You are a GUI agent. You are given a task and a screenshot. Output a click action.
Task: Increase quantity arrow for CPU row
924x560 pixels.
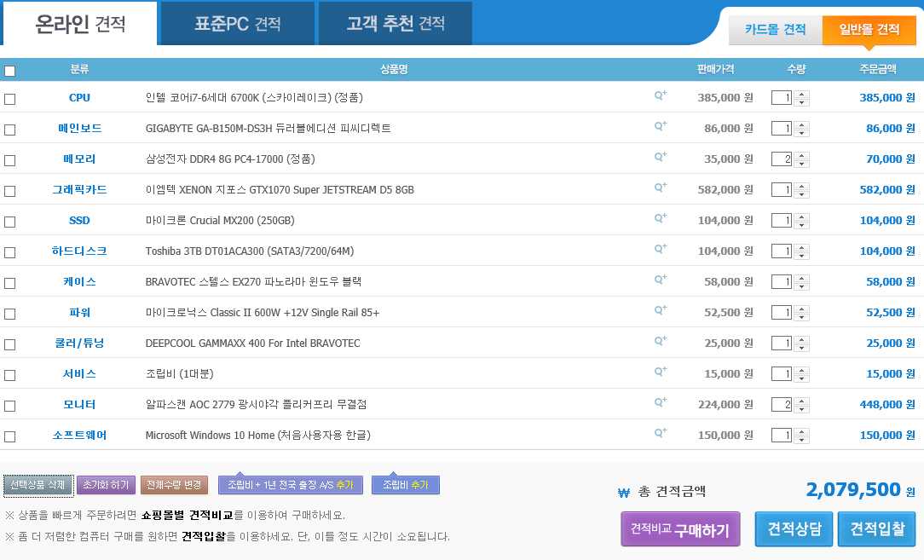click(801, 94)
